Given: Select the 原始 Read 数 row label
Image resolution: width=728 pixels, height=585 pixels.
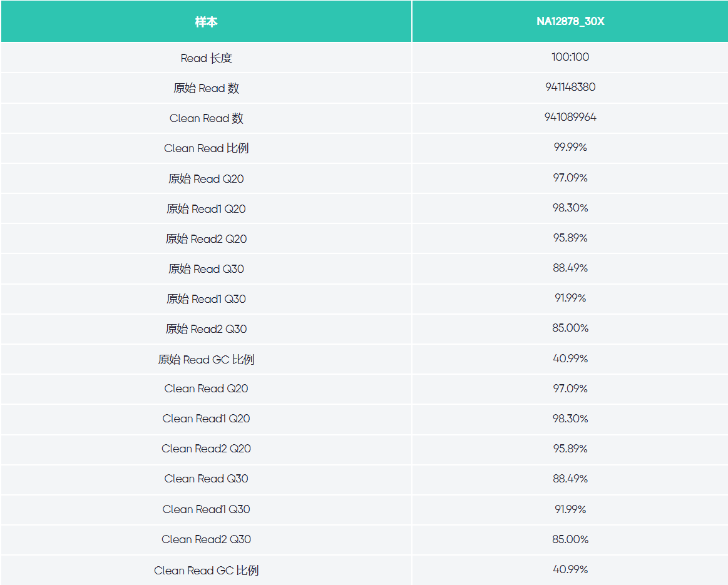Looking at the screenshot, I should click(206, 88).
